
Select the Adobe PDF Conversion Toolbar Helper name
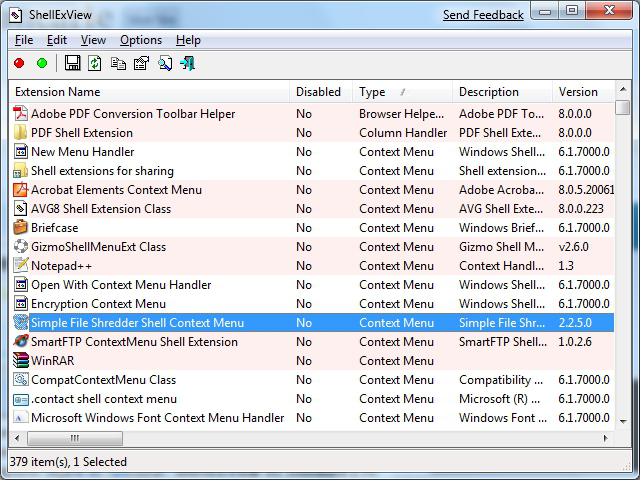(133, 114)
